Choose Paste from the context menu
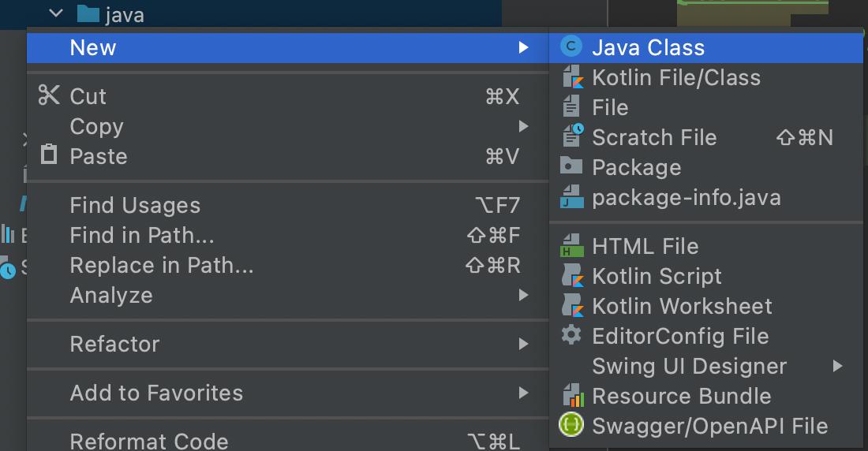Image resolution: width=868 pixels, height=451 pixels. click(288, 156)
